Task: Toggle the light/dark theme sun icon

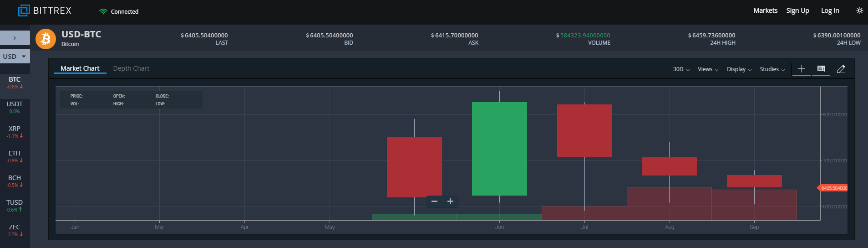Action: [859, 10]
